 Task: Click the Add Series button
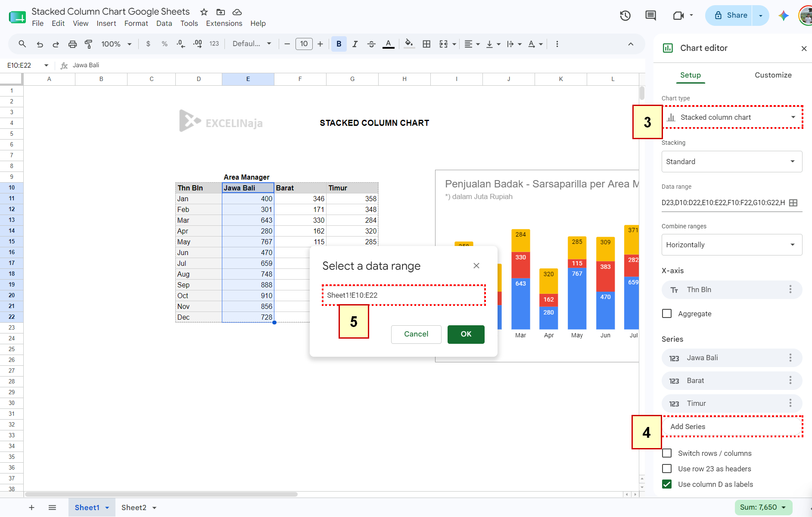click(x=732, y=427)
